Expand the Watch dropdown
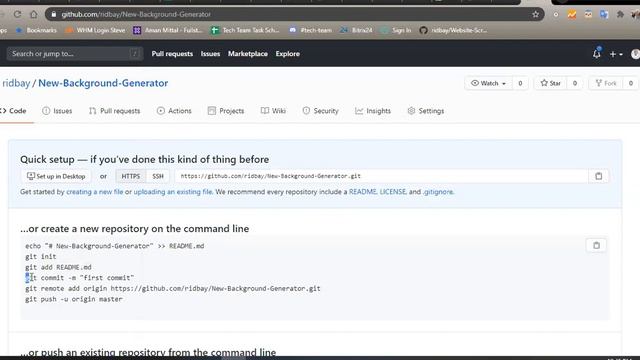 coord(488,83)
